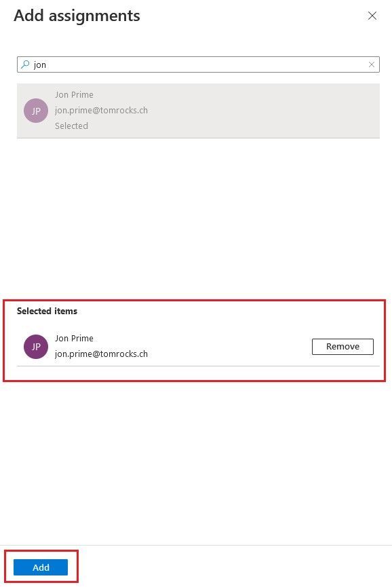The height and width of the screenshot is (587, 392).
Task: Click the 'Selected items' heading
Action: point(47,311)
